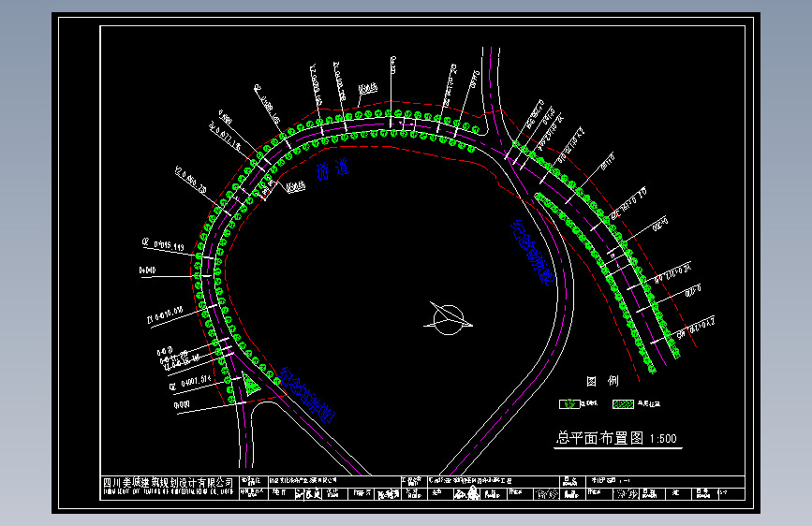Click the '总平面布置图' drawing title
The height and width of the screenshot is (526, 812).
point(599,438)
